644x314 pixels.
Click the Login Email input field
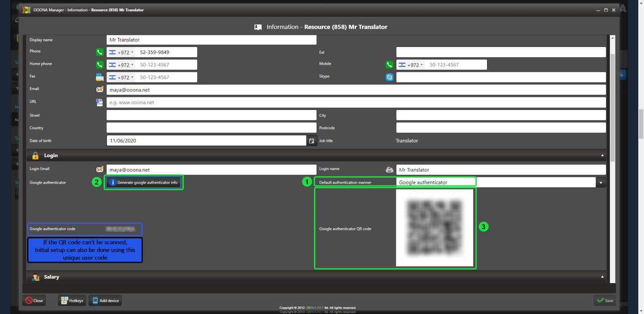[211, 170]
